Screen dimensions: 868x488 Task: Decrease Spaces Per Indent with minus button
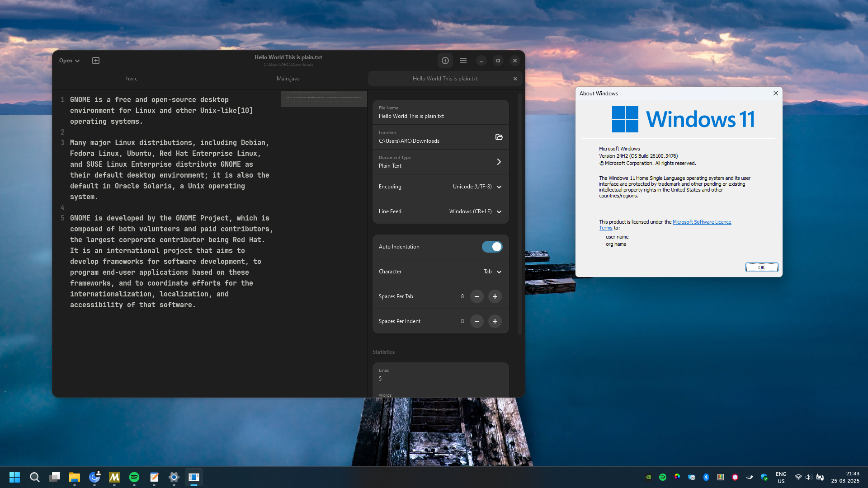pyautogui.click(x=477, y=321)
